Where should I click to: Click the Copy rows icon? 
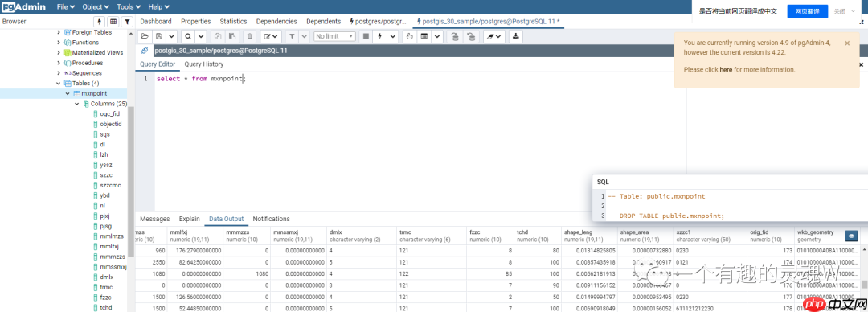[x=218, y=36]
